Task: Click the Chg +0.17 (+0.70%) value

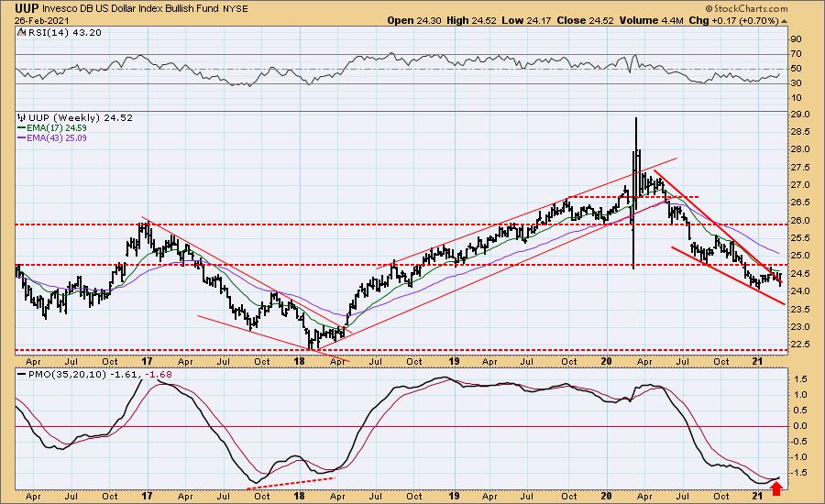Action: pyautogui.click(x=733, y=20)
